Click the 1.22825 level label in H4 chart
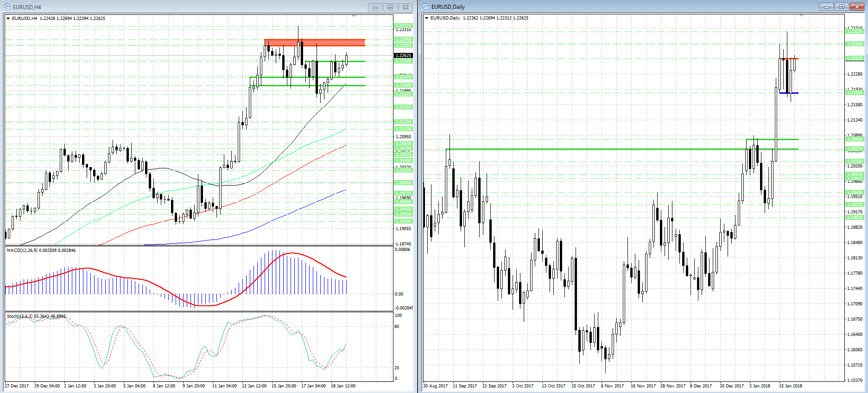The width and height of the screenshot is (868, 393). pyautogui.click(x=403, y=45)
